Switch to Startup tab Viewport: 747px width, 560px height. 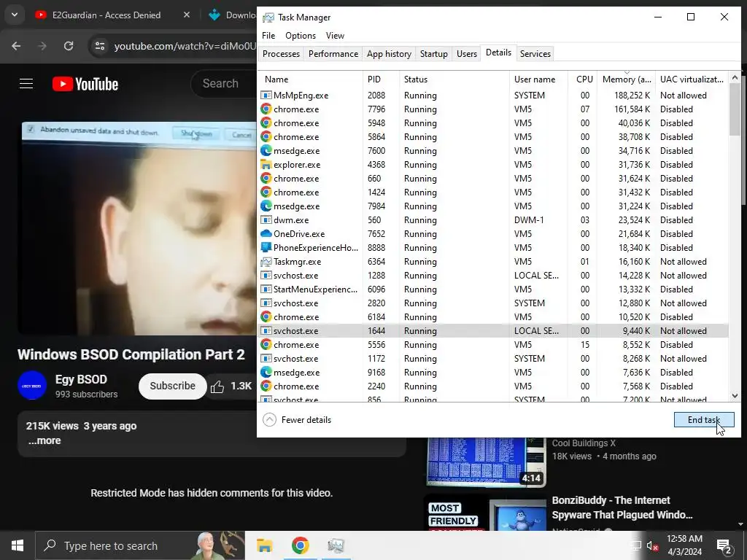coord(433,54)
